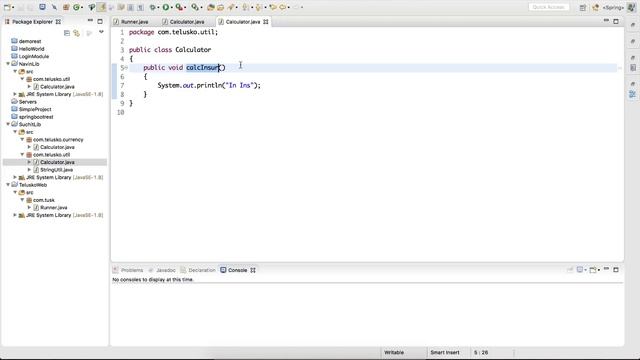The height and width of the screenshot is (360, 640).
Task: Click the Open Type folder icon
Action: (x=211, y=7)
